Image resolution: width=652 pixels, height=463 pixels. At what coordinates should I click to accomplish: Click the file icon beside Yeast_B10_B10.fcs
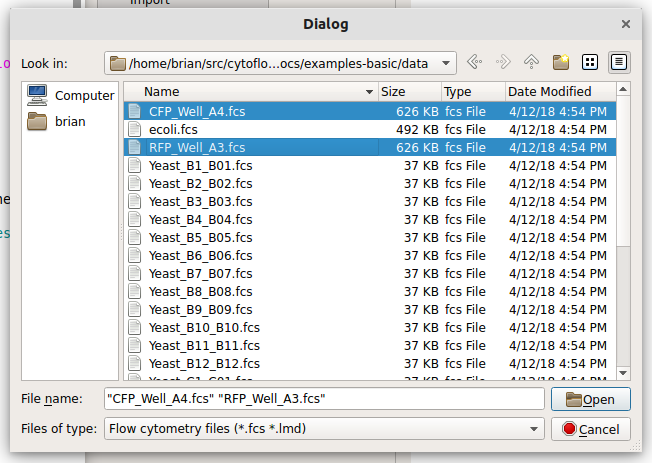134,327
